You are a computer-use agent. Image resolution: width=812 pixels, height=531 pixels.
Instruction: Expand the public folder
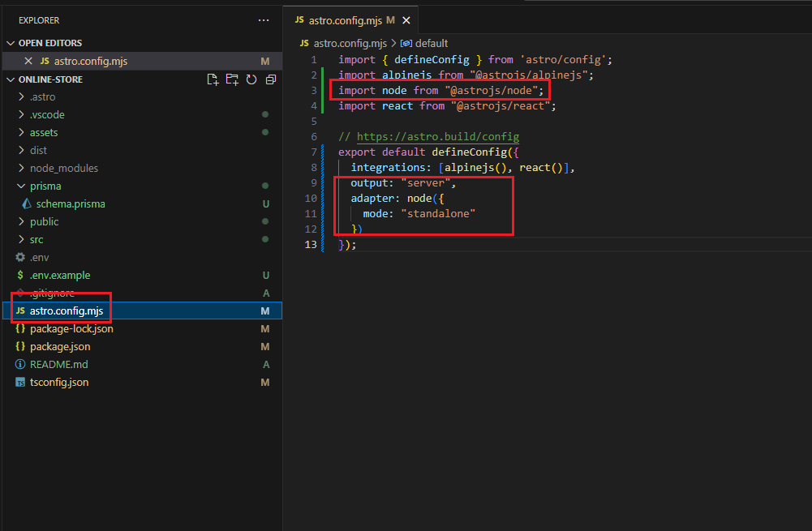click(21, 221)
